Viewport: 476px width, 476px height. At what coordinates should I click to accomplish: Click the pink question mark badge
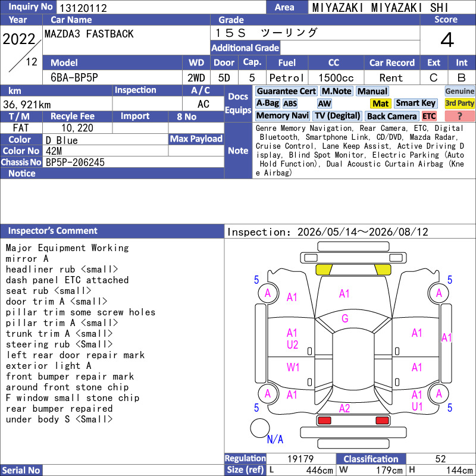coord(459,116)
